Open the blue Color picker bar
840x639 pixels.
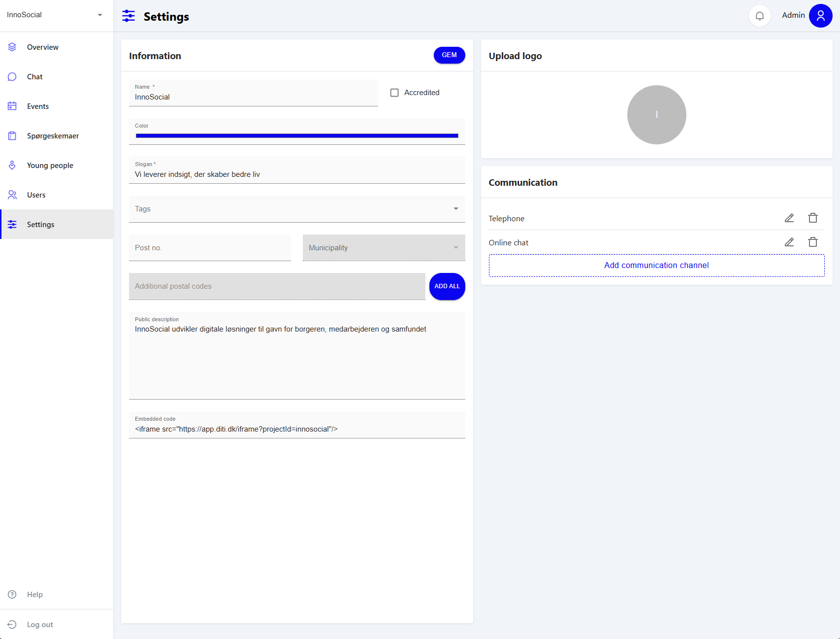(297, 135)
